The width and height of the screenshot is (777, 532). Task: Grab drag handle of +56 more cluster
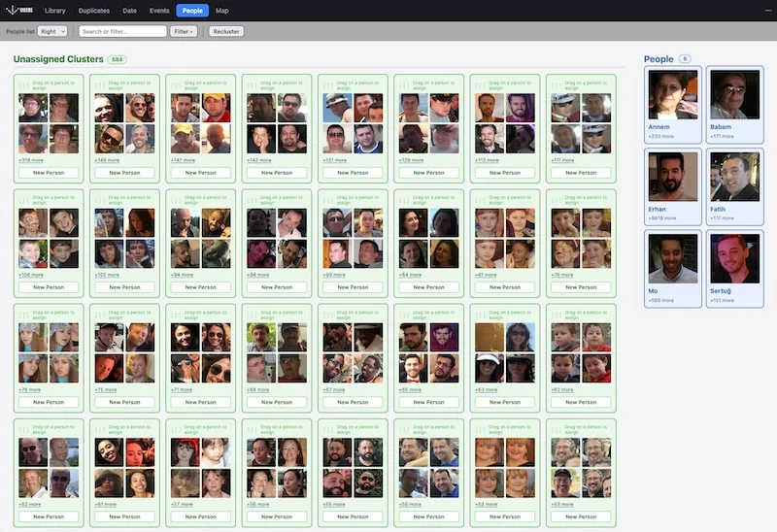pos(252,429)
